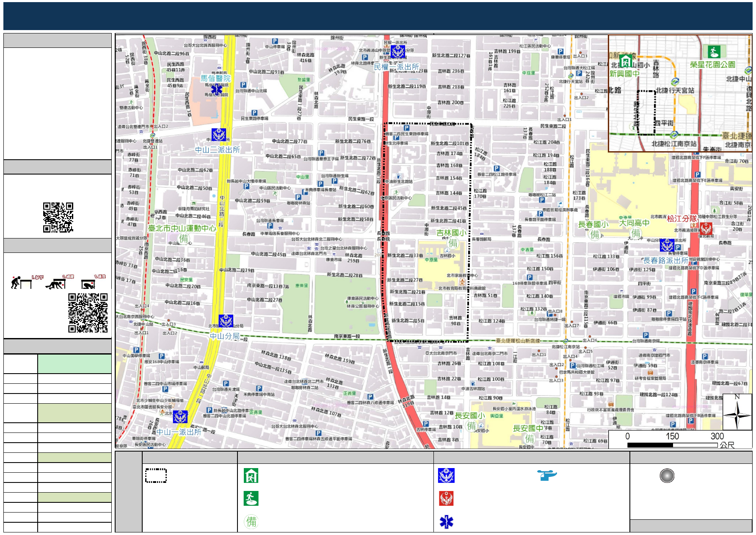Click the blue medical star at 馬偕醫院
The width and height of the screenshot is (756, 535).
pos(217,90)
